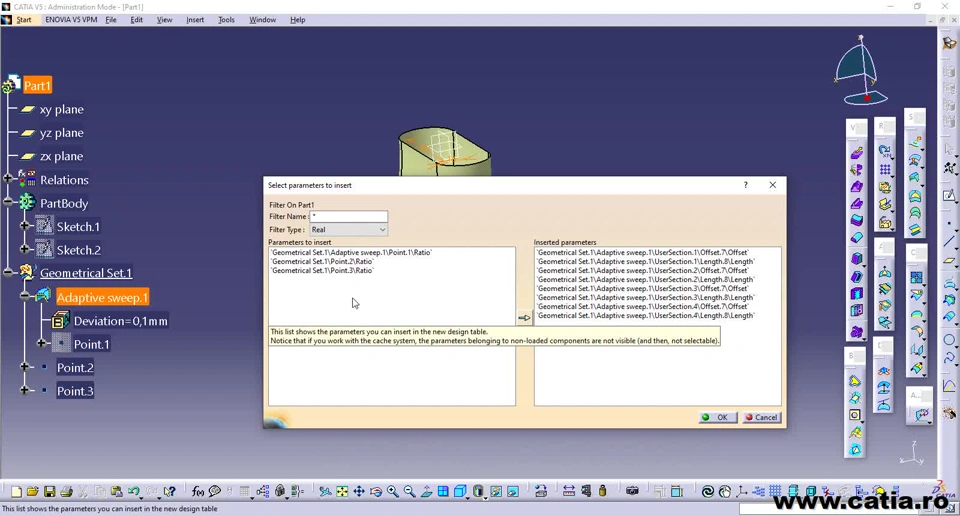Click the Fit All In icon
Screen dimensions: 960x516
click(x=342, y=491)
